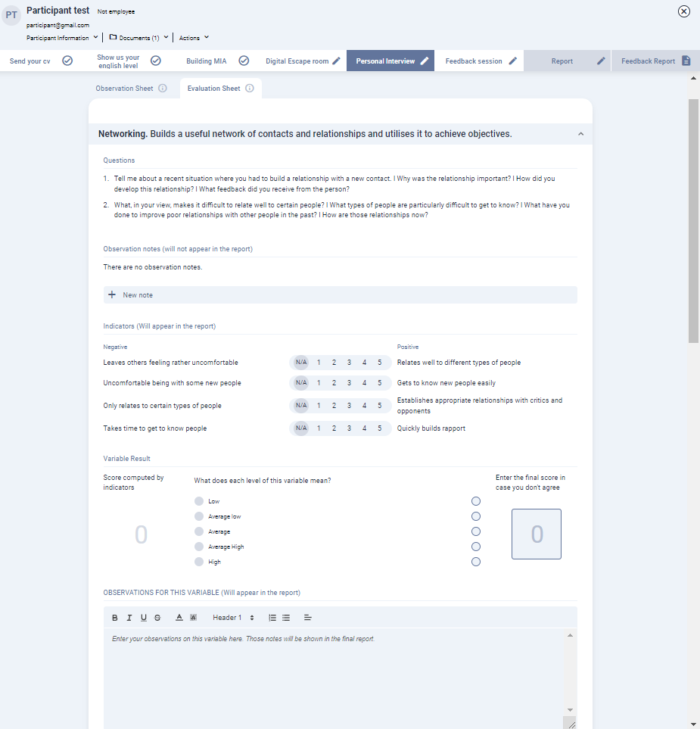The height and width of the screenshot is (729, 700).
Task: Click the edit pencil beside Report
Action: click(x=601, y=61)
